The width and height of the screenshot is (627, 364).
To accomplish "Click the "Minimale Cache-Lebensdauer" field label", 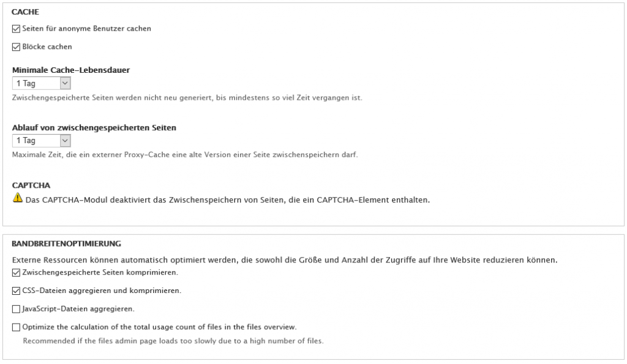I will click(71, 70).
